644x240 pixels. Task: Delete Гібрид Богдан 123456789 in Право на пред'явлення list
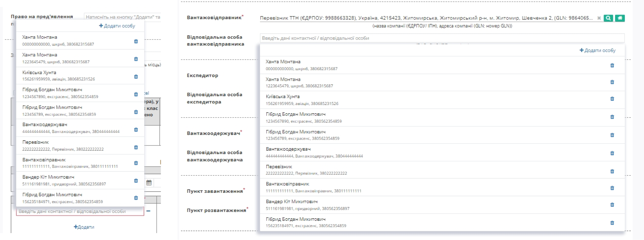pos(136,112)
